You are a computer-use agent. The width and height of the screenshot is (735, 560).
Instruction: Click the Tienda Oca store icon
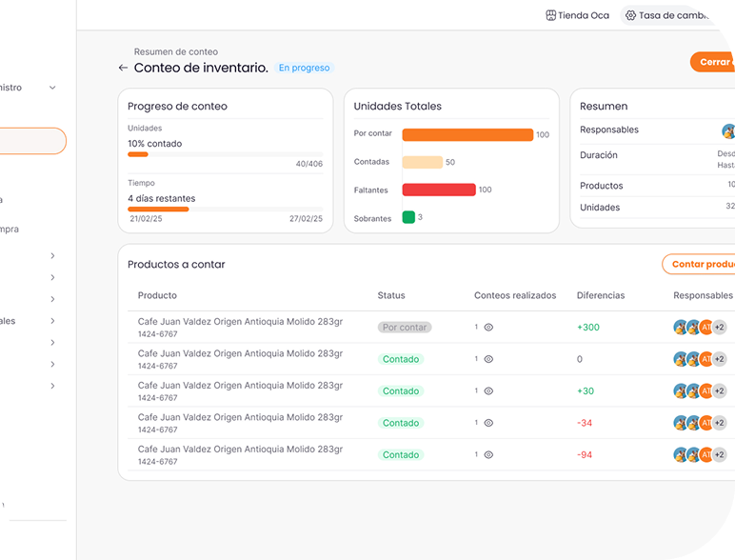(550, 15)
